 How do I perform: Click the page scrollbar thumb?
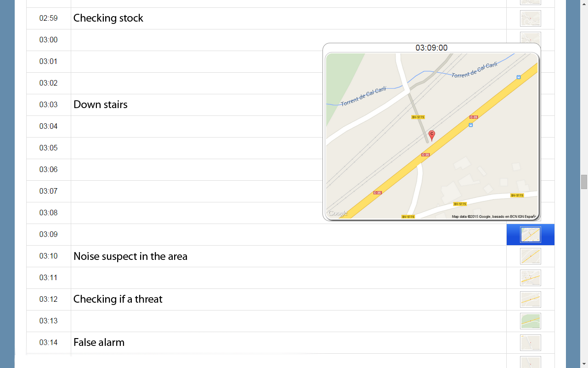tap(584, 182)
